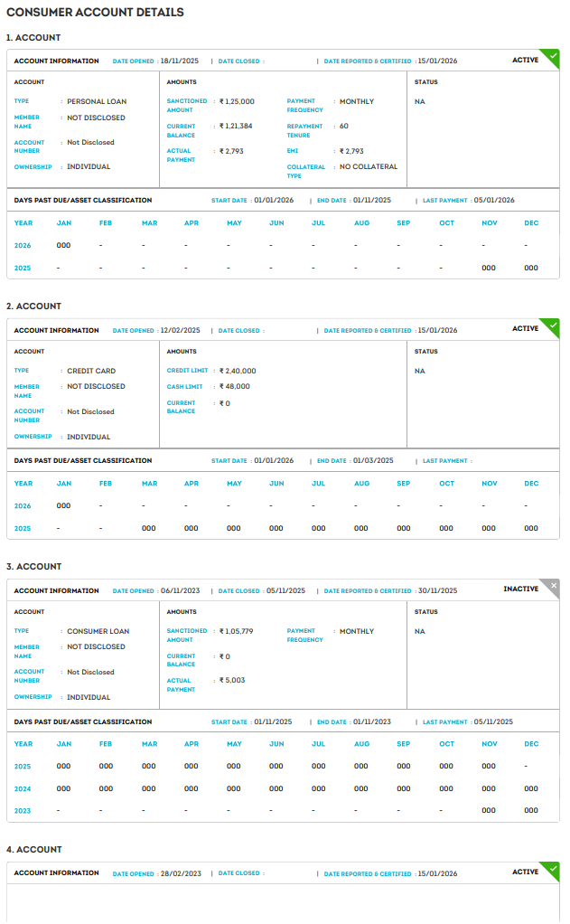Click 'MONTHLY' payment frequency in Account 1
Viewport: 570px width, 924px height.
(x=357, y=101)
